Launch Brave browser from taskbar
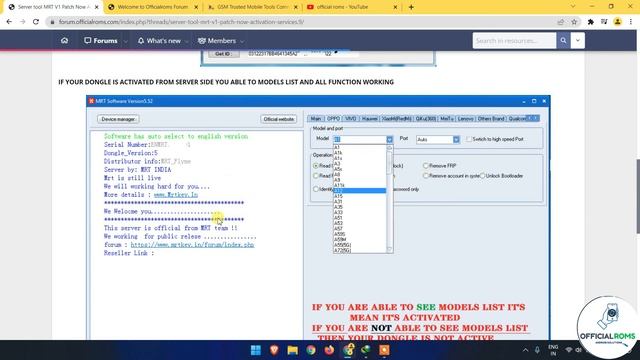The height and width of the screenshot is (360, 640). click(274, 350)
